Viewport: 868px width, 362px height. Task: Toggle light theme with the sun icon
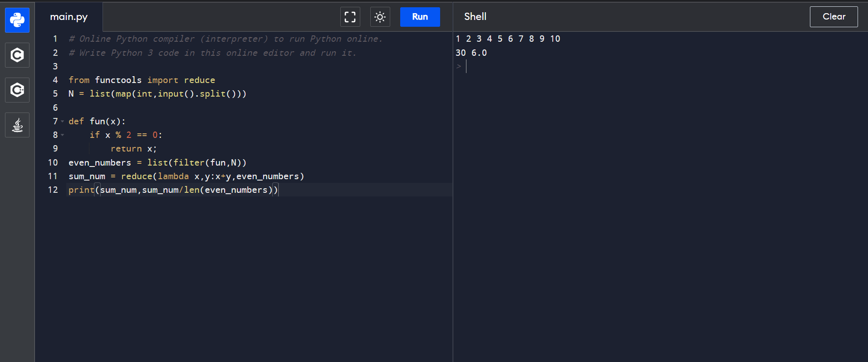(380, 17)
